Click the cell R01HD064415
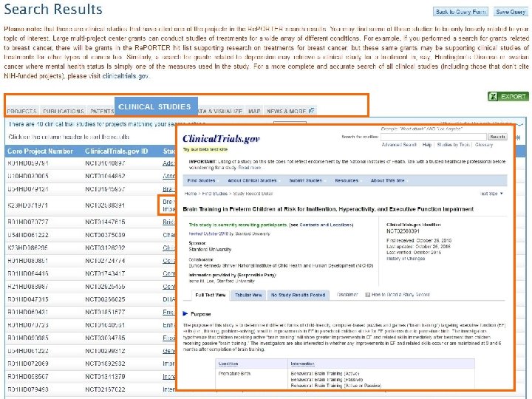 click(28, 273)
